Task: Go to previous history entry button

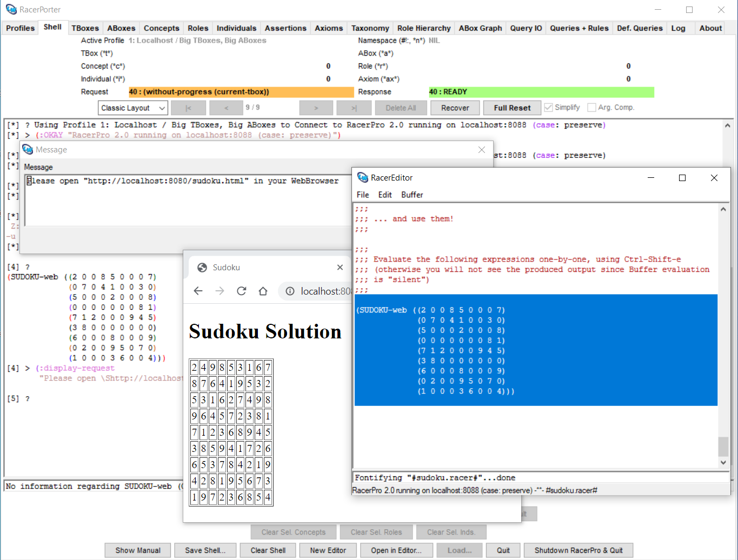Action: click(x=226, y=108)
